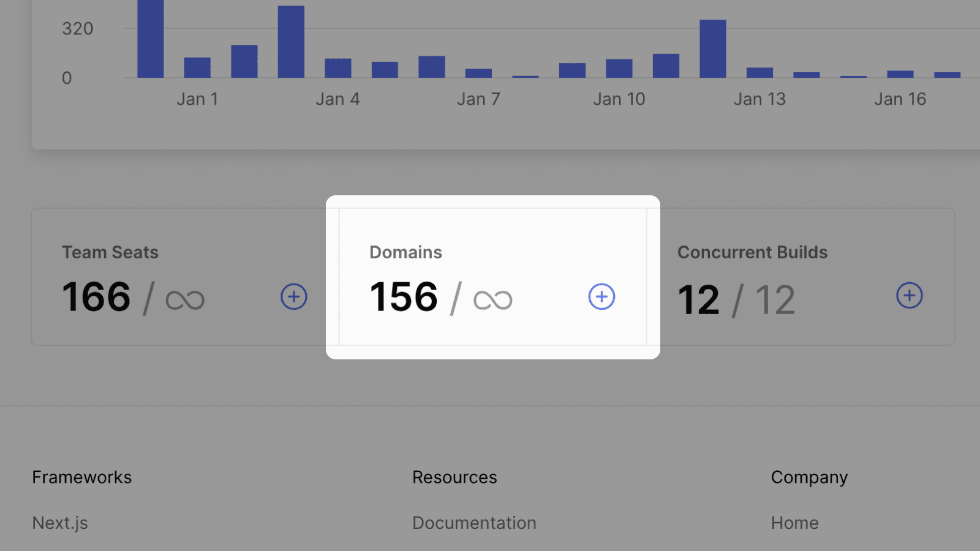
Task: Select the bar above Jan 4
Action: click(337, 68)
